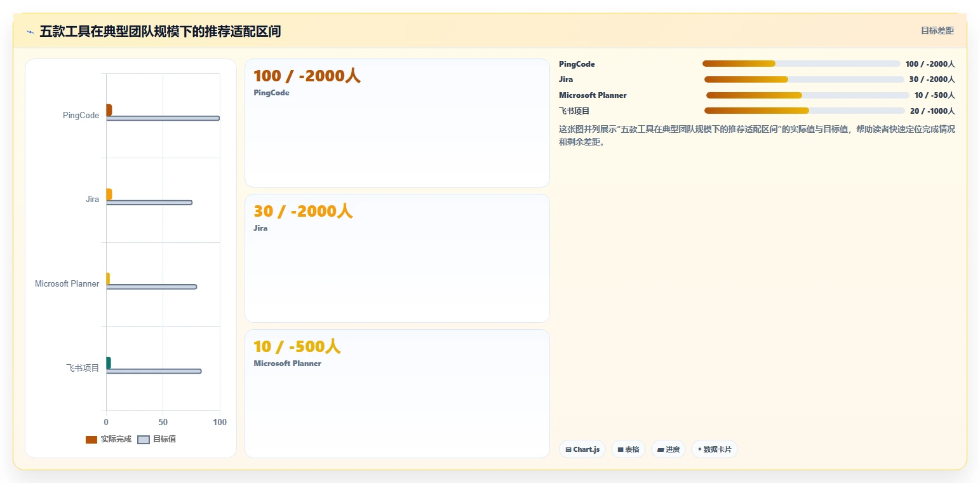Screen dimensions: 980x483
Task: Select the 数据卡片 tag chip
Action: 715,449
